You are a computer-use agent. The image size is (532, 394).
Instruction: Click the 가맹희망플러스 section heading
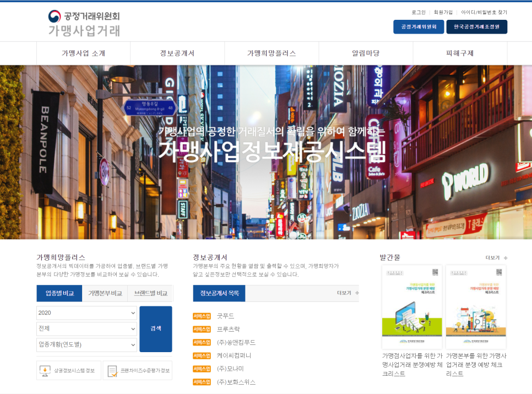point(61,257)
